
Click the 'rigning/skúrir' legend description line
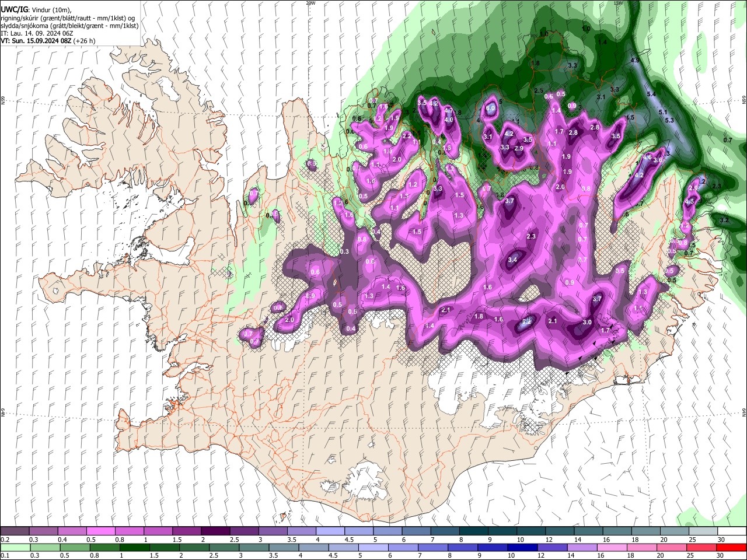tap(68, 18)
